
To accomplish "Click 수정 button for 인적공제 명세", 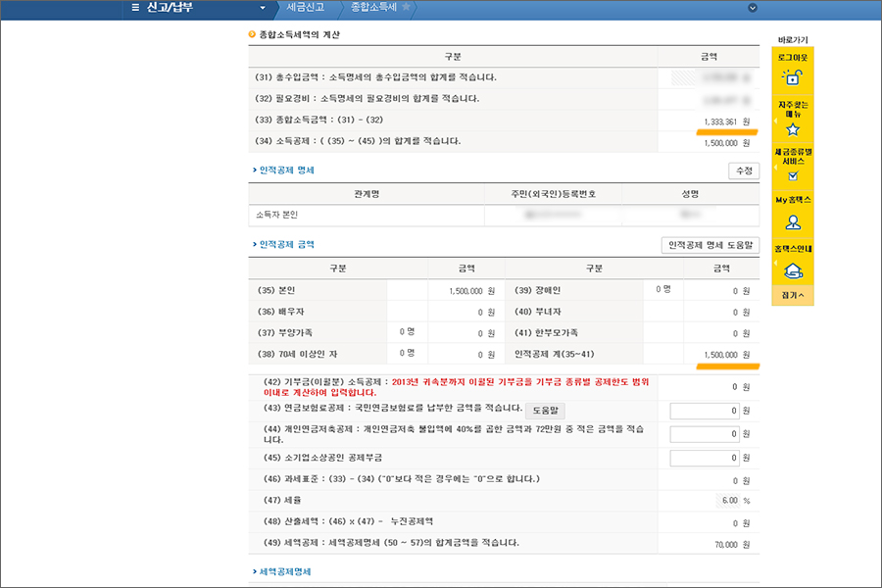I will coord(744,171).
